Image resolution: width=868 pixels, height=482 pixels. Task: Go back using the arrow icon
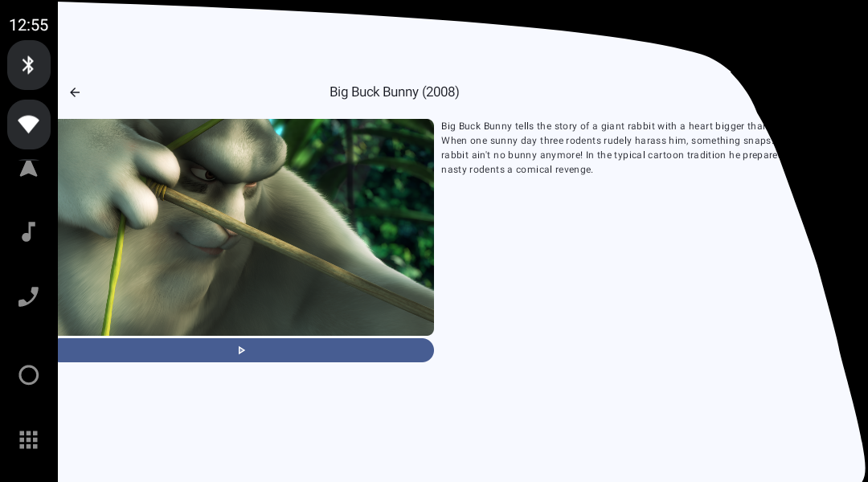click(x=75, y=92)
